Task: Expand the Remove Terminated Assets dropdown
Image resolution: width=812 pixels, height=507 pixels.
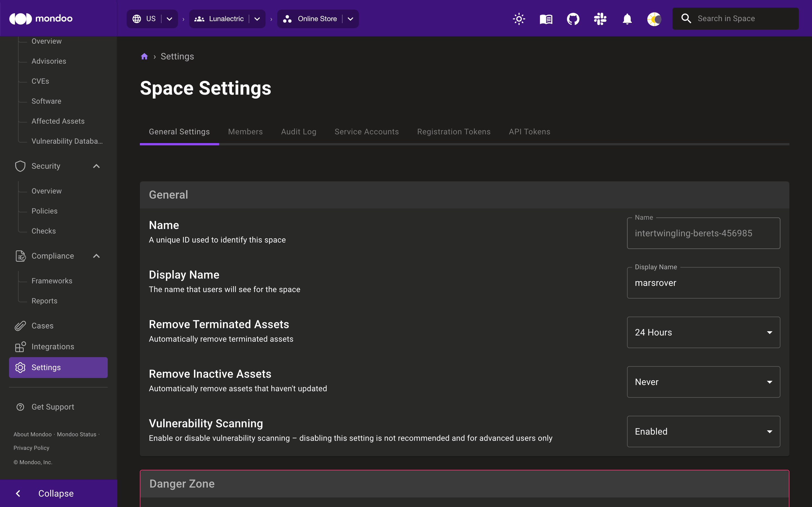Action: (x=703, y=332)
